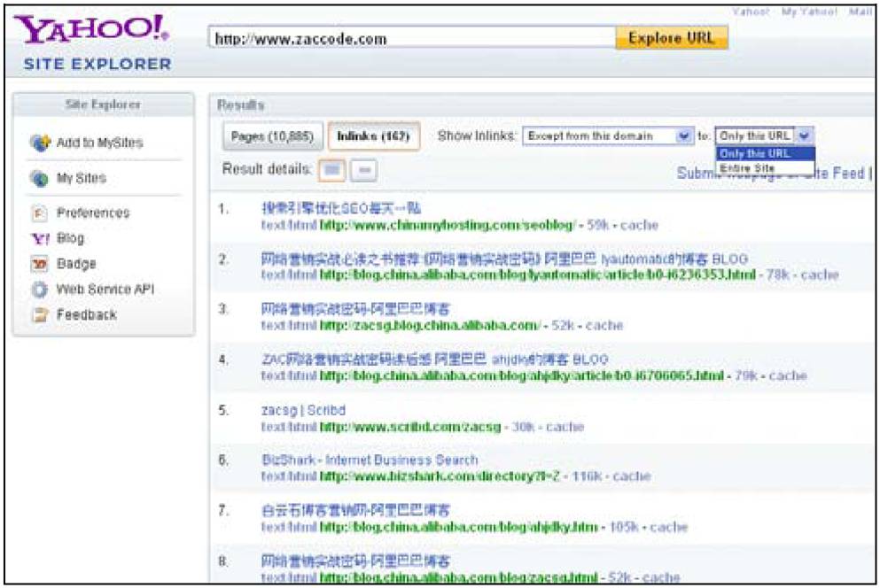The image size is (880, 588).
Task: Click the www.chinamyhosting.com/seoblog URL text
Action: [448, 226]
